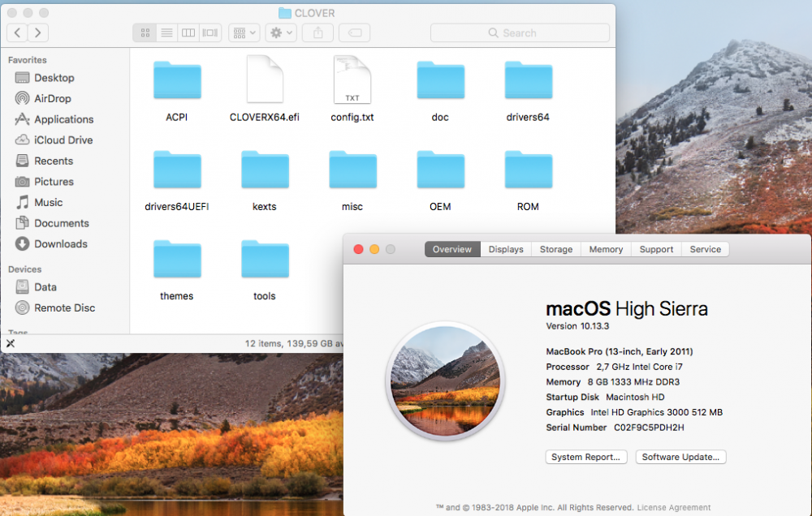Select the CLOVERX64.efi file
The image size is (812, 516).
click(x=265, y=80)
